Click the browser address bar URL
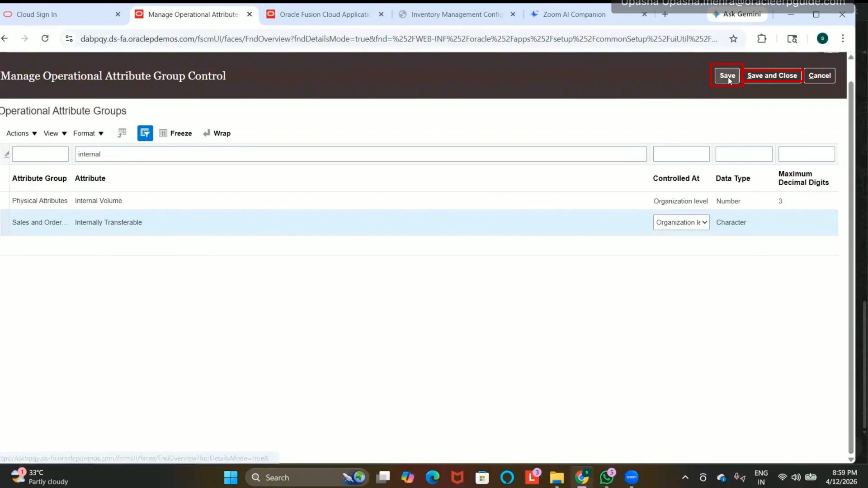The image size is (868, 488). pyautogui.click(x=399, y=39)
